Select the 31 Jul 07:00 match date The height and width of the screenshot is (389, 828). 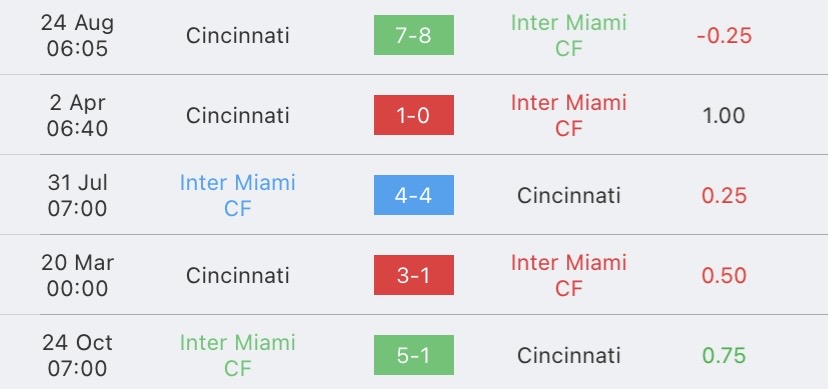[x=77, y=195]
